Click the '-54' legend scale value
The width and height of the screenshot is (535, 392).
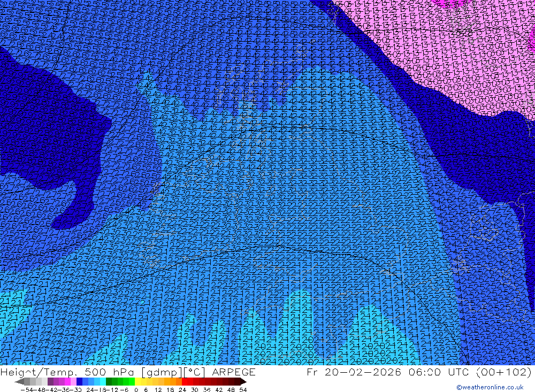[27, 390]
